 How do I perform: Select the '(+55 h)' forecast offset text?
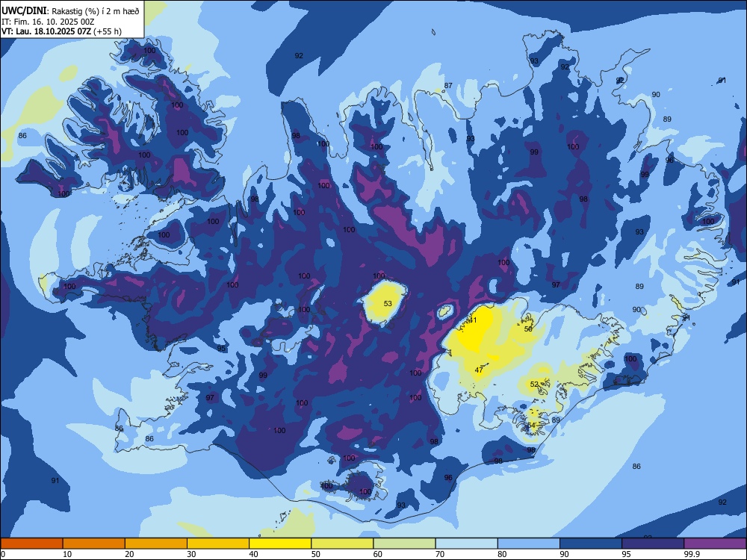pyautogui.click(x=108, y=31)
